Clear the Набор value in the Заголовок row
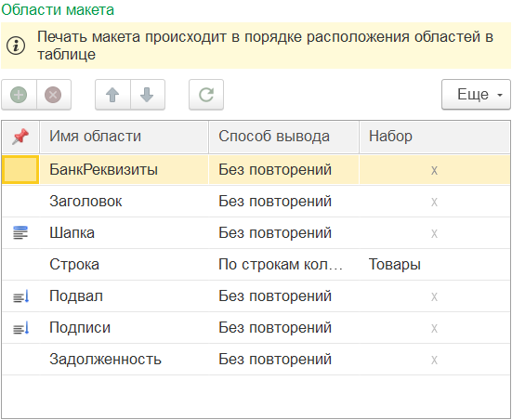Image resolution: width=512 pixels, height=420 pixels. pos(434,202)
